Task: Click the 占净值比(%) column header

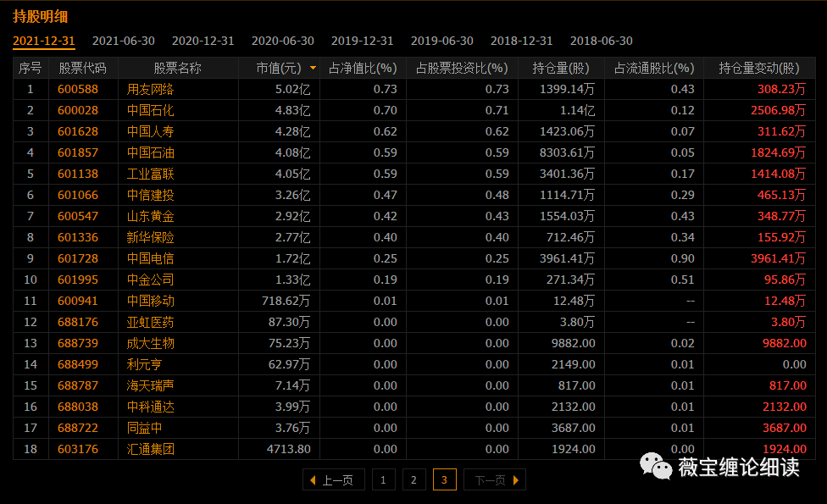Action: point(363,68)
